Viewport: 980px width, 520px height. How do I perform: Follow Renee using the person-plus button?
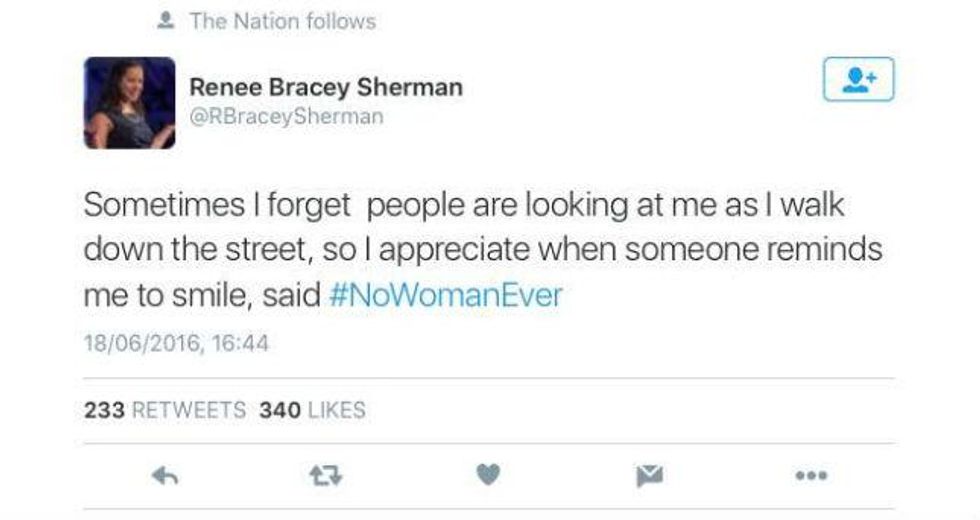click(858, 80)
